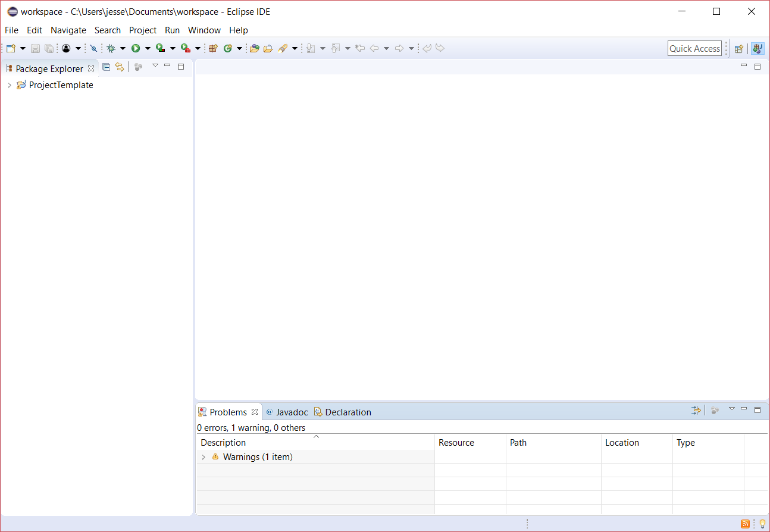This screenshot has width=770, height=532.
Task: Run the application with the green play icon
Action: (136, 48)
